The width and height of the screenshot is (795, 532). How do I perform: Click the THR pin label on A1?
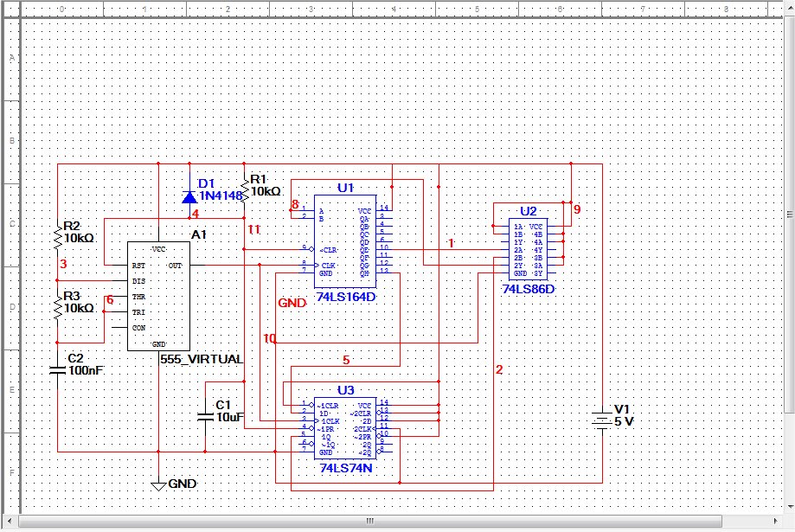(138, 297)
